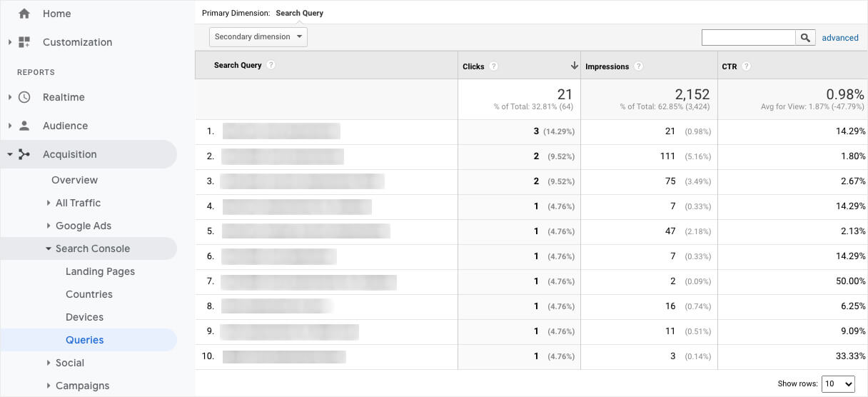
Task: Open Devices report
Action: [x=84, y=317]
